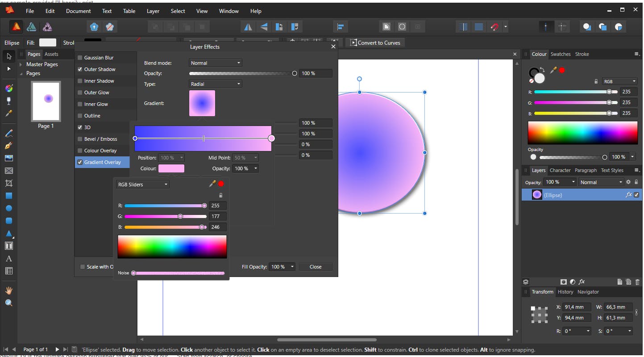Click the Close button in Layer Effects
The height and width of the screenshot is (357, 644).
(x=316, y=267)
